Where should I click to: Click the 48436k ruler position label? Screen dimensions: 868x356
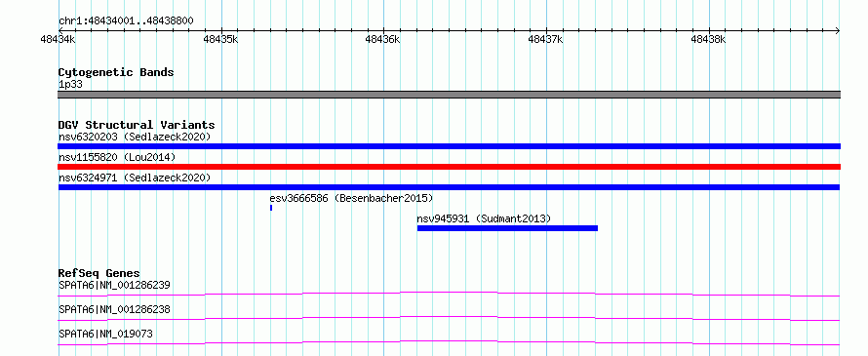383,39
